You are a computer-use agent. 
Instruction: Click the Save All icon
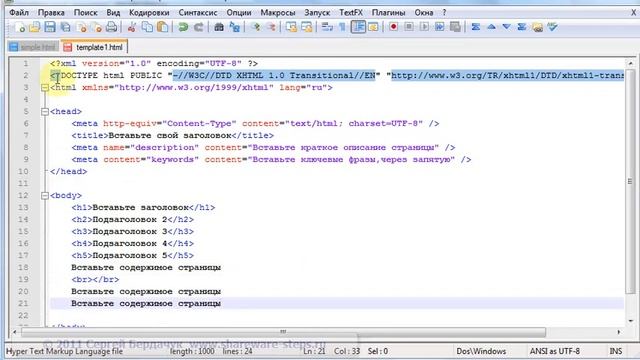click(65, 27)
